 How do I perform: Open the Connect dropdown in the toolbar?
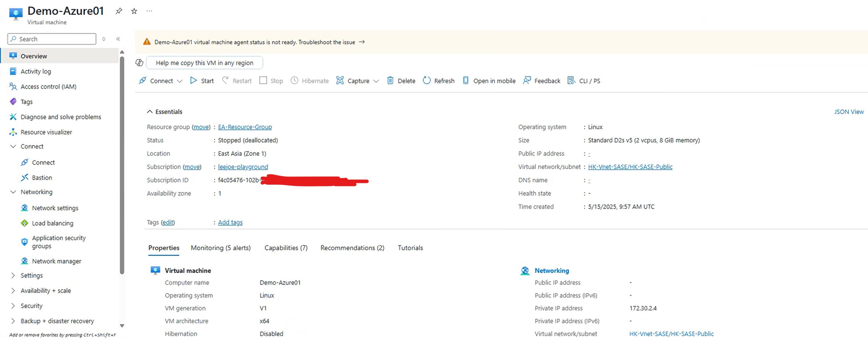click(x=161, y=81)
